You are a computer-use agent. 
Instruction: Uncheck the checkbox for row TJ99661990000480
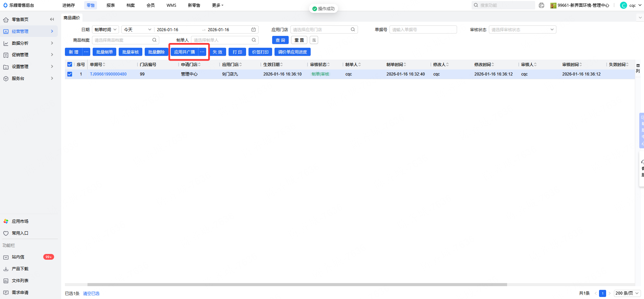tap(70, 74)
